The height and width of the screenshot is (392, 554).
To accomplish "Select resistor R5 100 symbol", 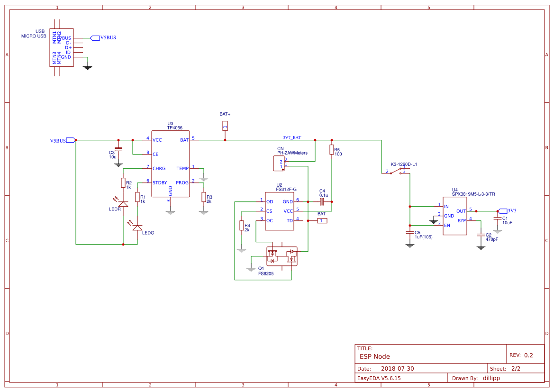I will [x=332, y=149].
